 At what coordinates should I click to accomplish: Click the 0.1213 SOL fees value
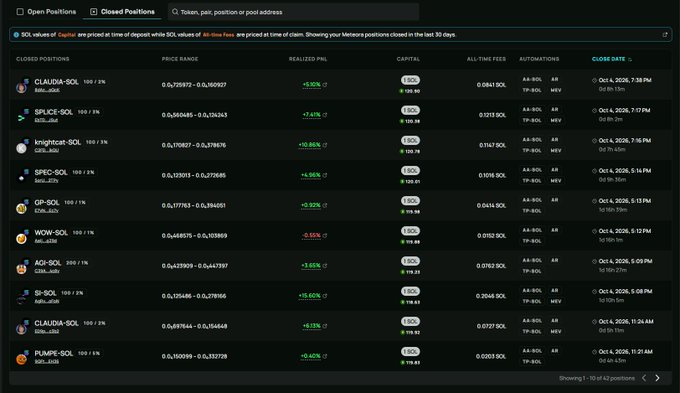pyautogui.click(x=492, y=115)
